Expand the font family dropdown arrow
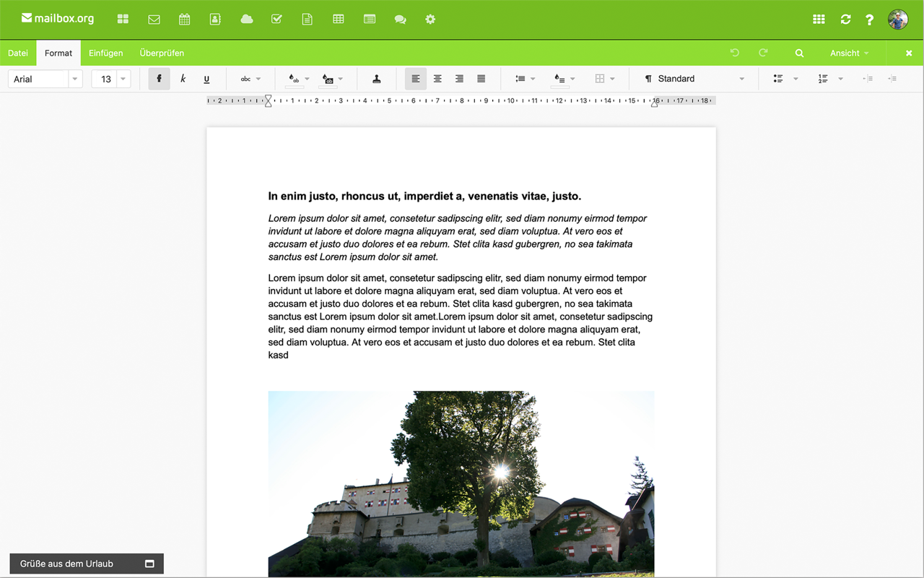The height and width of the screenshot is (578, 924). [x=75, y=79]
